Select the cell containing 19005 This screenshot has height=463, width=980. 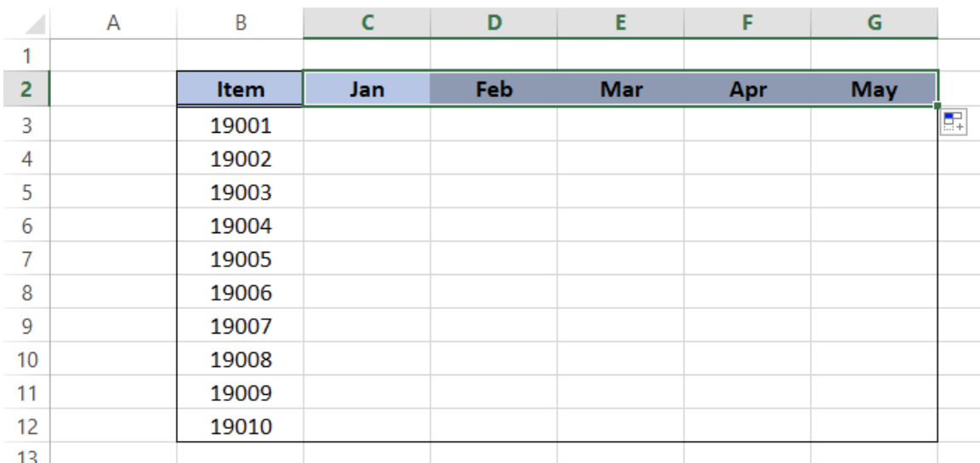point(241,259)
